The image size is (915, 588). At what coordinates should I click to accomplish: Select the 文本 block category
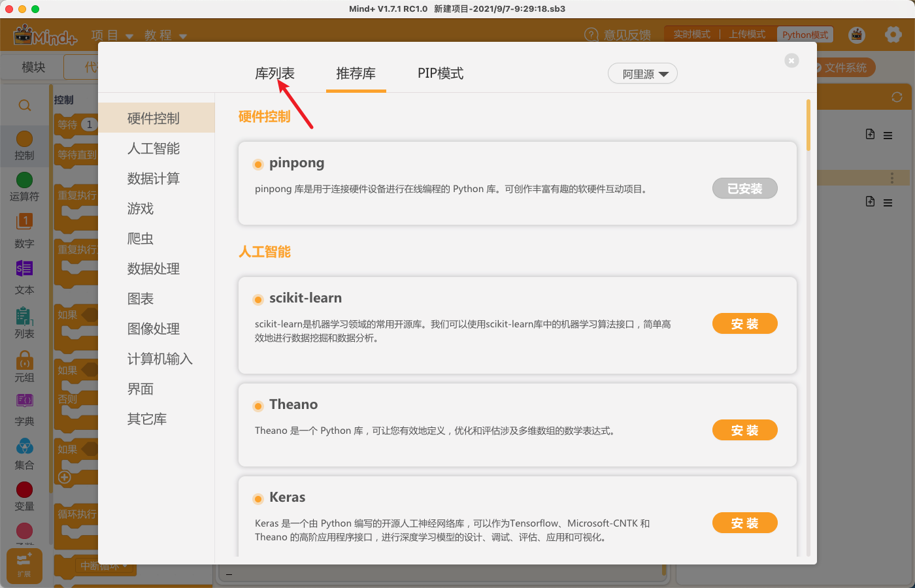(24, 277)
